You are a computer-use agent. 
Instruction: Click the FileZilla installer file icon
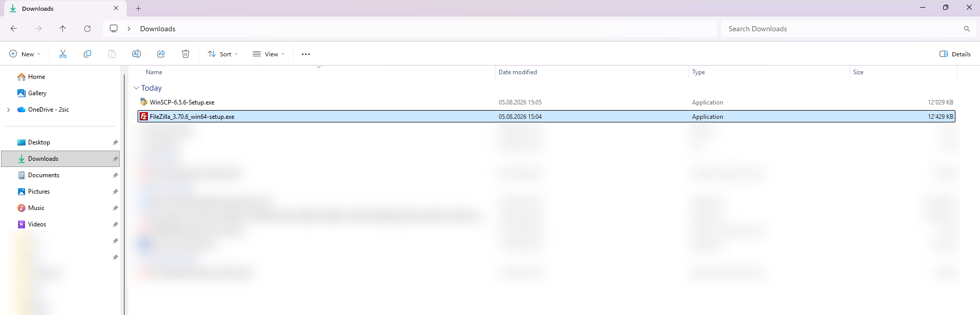point(144,117)
